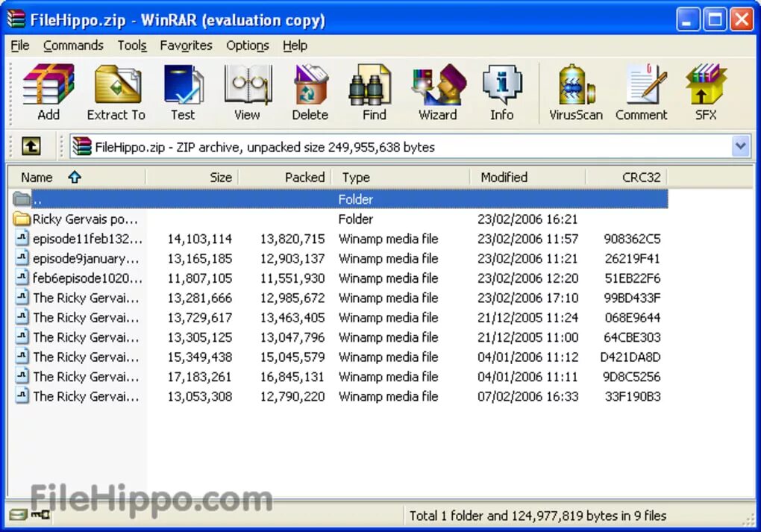
Task: Click packed size 13,820,715
Action: tap(292, 238)
